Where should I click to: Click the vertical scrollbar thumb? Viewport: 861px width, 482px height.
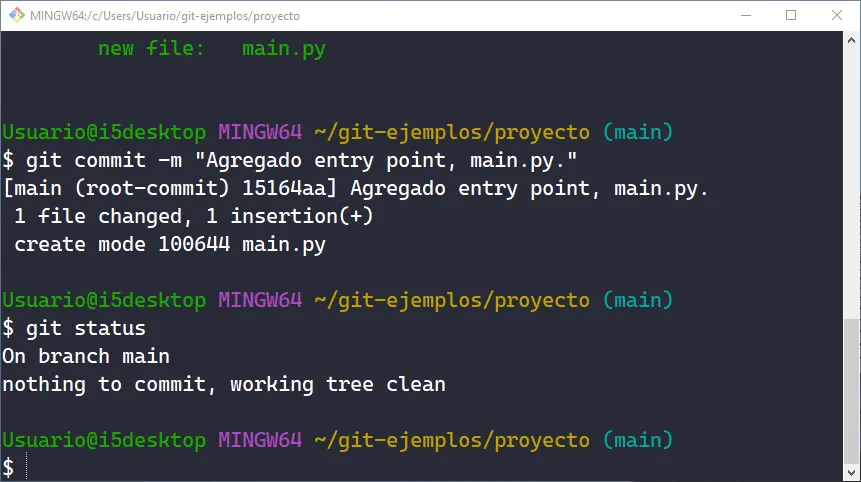coord(851,390)
